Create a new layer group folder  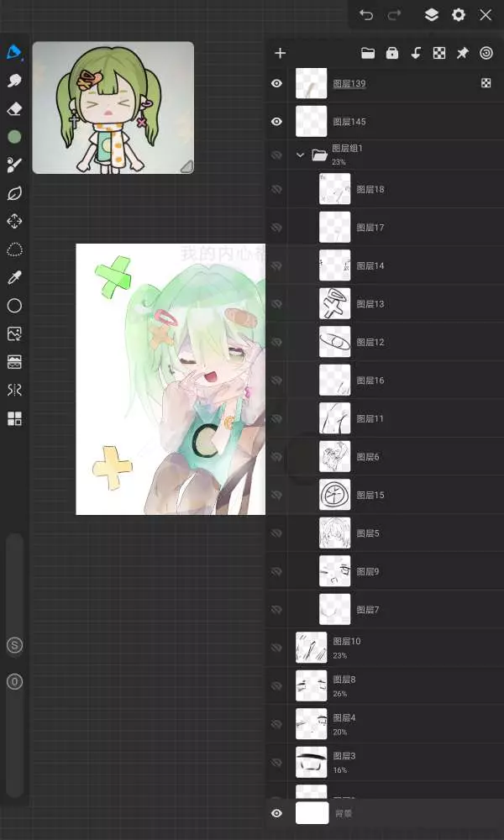[368, 53]
